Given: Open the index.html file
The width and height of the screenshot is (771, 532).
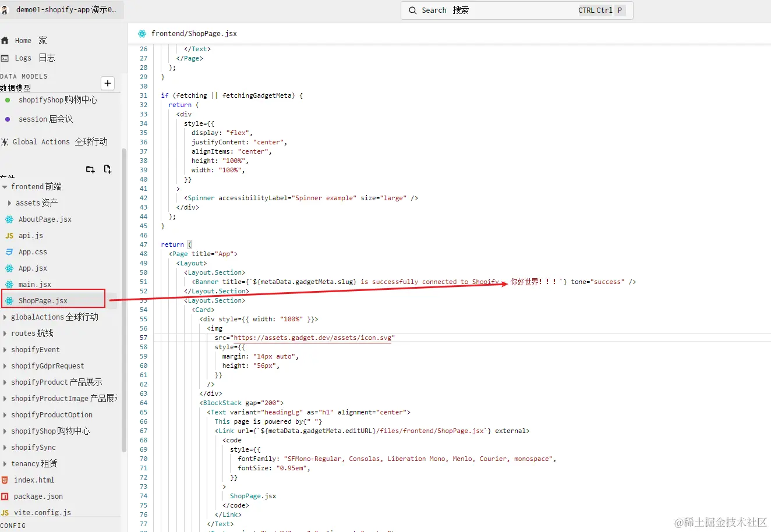Looking at the screenshot, I should pyautogui.click(x=34, y=480).
